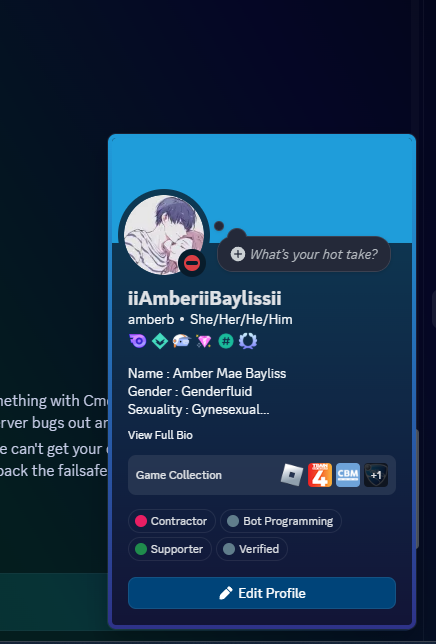Image resolution: width=436 pixels, height=644 pixels.
Task: Click the Bot Programming role tag
Action: (281, 521)
